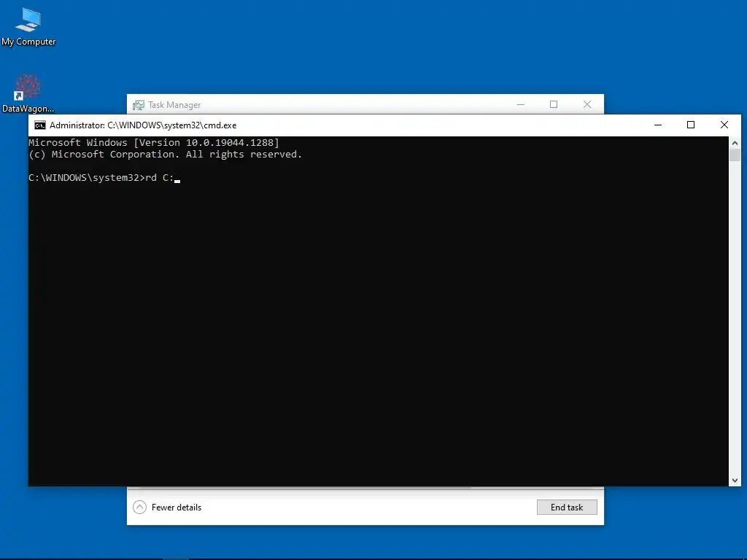Click the command prompt scrollbar up arrow
The image size is (747, 560).
click(735, 142)
